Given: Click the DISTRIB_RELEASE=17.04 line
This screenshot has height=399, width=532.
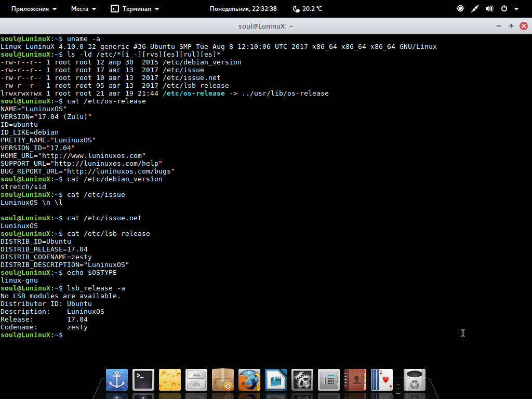Looking at the screenshot, I should [x=44, y=249].
